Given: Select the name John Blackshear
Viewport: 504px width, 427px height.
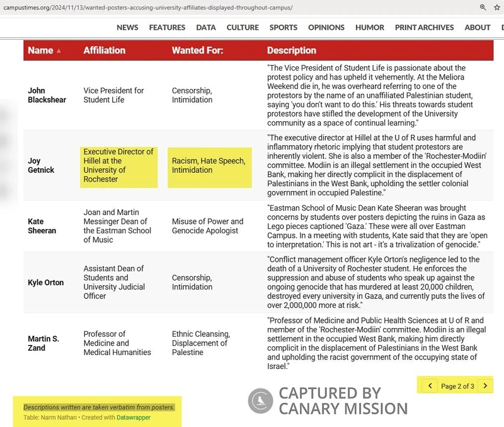Looking at the screenshot, I should point(47,95).
